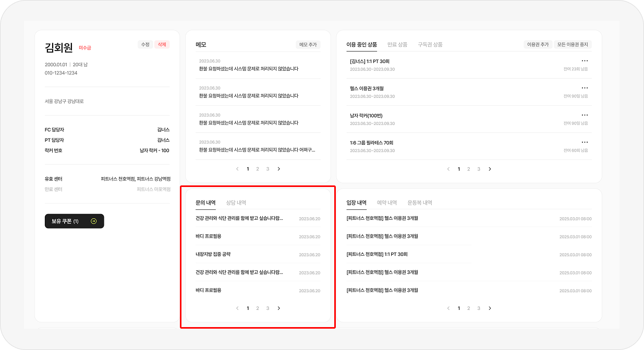Switch to 상담 내역 tab
This screenshot has height=350, width=644.
(x=236, y=203)
